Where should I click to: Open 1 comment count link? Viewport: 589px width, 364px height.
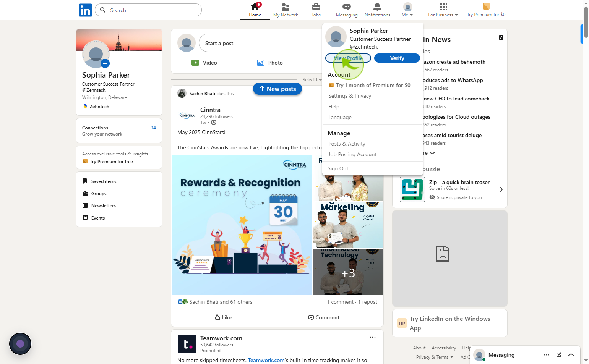coord(340,302)
